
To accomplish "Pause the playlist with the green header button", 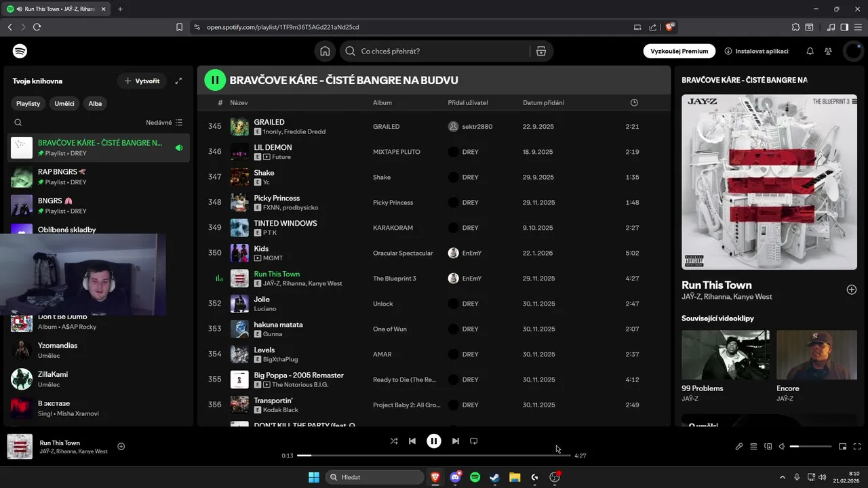I will (x=215, y=80).
